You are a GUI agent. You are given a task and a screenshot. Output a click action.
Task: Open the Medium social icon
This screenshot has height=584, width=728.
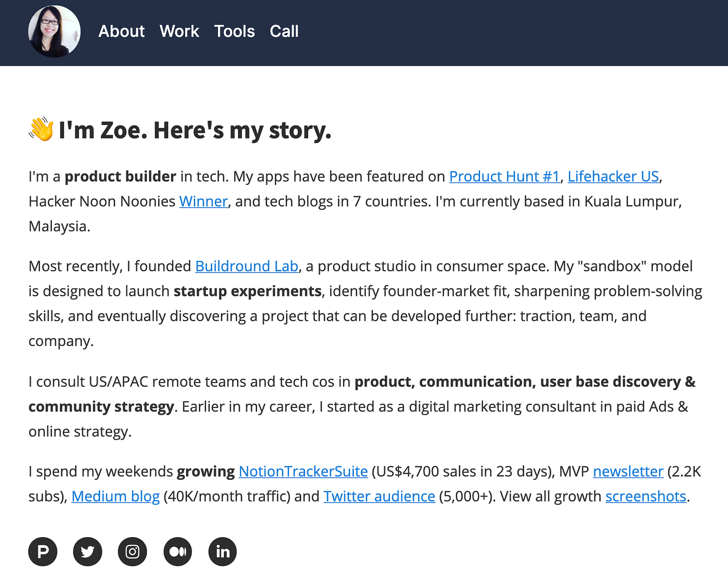pyautogui.click(x=177, y=552)
